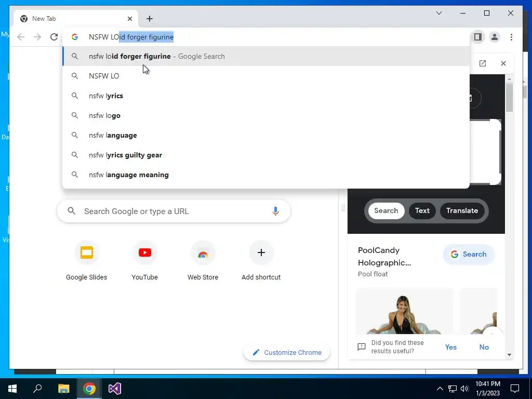Click the PoolCandy Holographic result title
Screen dimensions: 532x399
click(384, 257)
